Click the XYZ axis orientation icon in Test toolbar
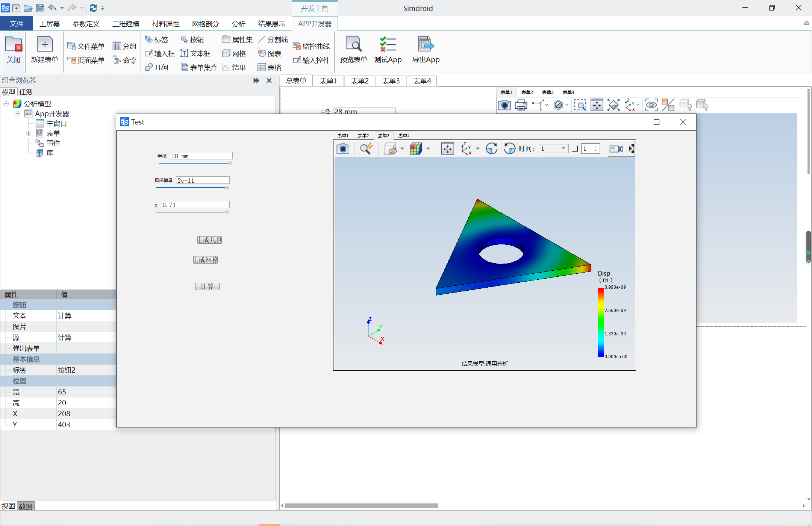Image resolution: width=812 pixels, height=526 pixels. coord(466,149)
